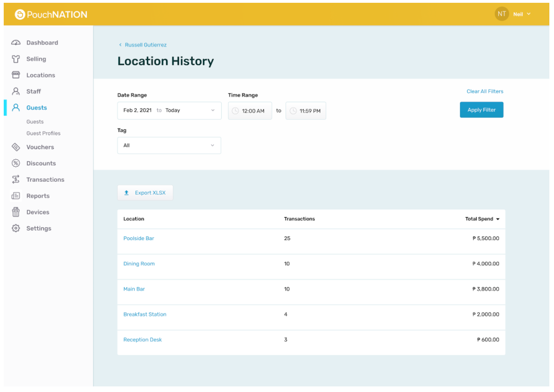Click the Transactions dollar icon
554x392 pixels.
point(16,180)
